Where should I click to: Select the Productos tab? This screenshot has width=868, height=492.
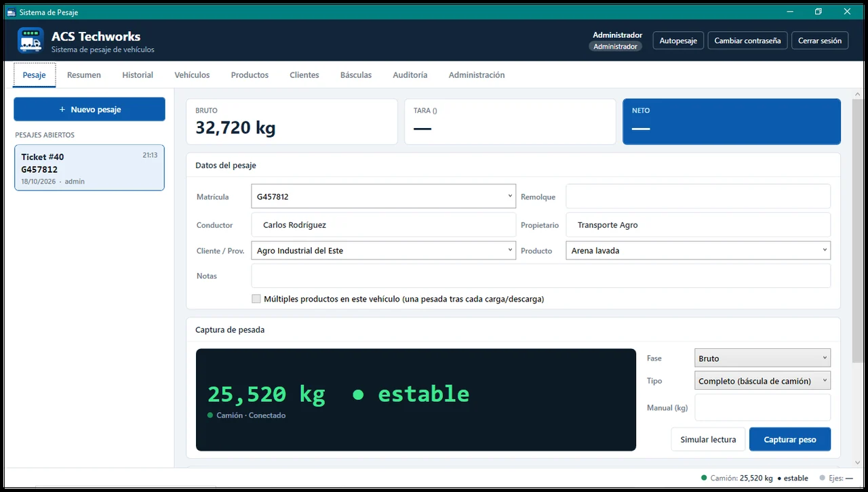pos(250,75)
